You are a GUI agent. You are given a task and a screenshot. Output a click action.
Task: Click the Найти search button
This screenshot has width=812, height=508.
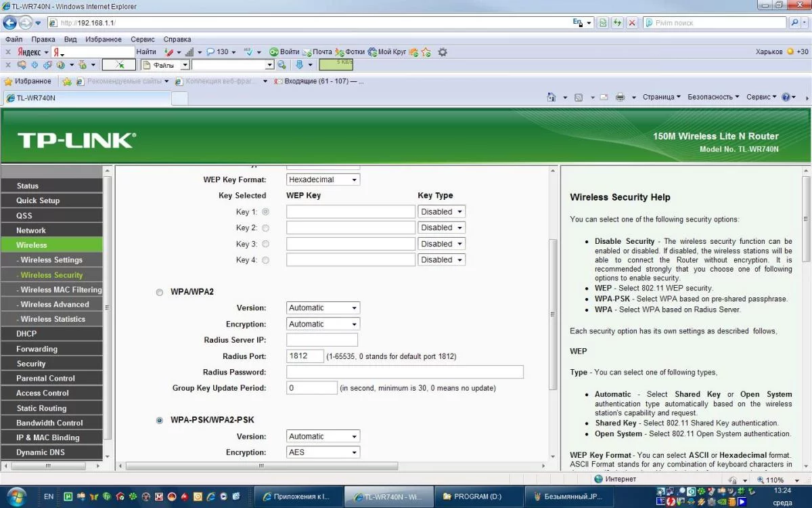tap(146, 51)
